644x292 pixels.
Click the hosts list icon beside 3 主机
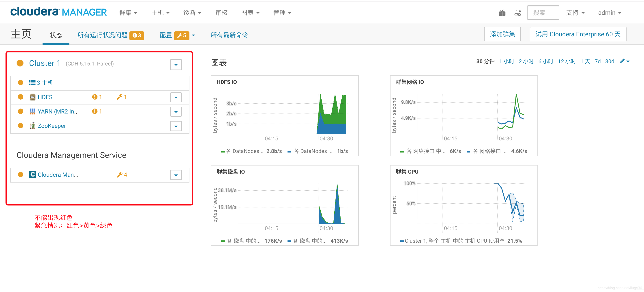(x=32, y=82)
